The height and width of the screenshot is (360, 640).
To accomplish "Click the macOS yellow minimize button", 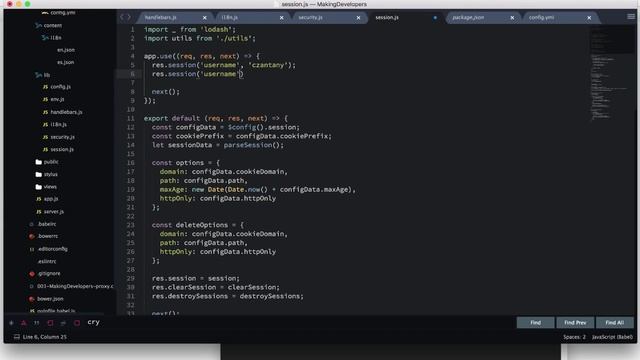I will tap(18, 4).
